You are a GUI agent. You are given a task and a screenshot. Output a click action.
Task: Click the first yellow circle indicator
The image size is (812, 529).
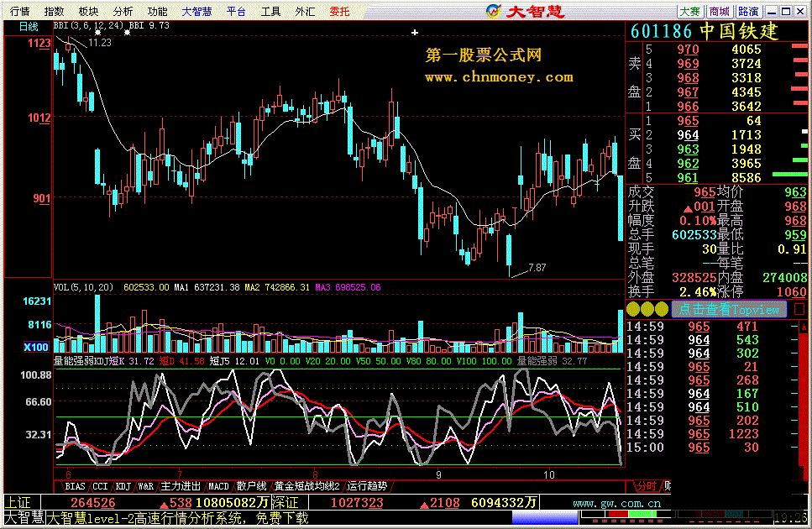633,310
